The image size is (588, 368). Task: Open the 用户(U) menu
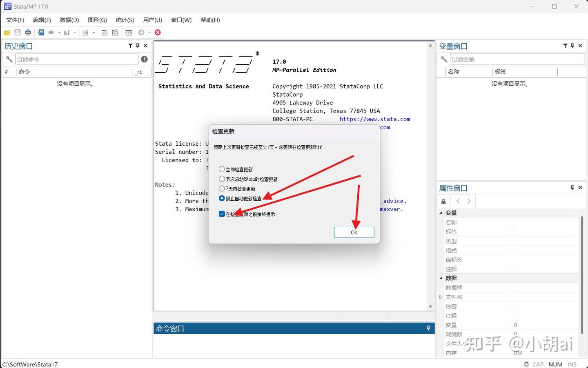pos(153,20)
